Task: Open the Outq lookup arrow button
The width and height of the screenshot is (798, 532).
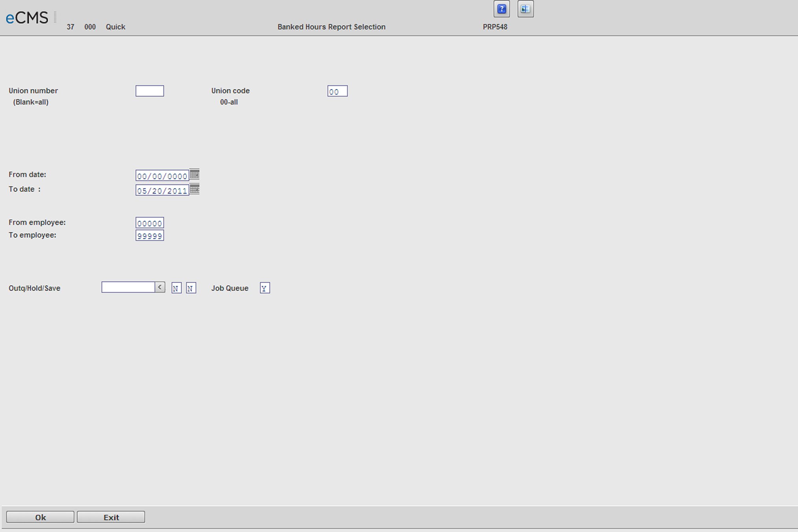Action: click(x=160, y=287)
